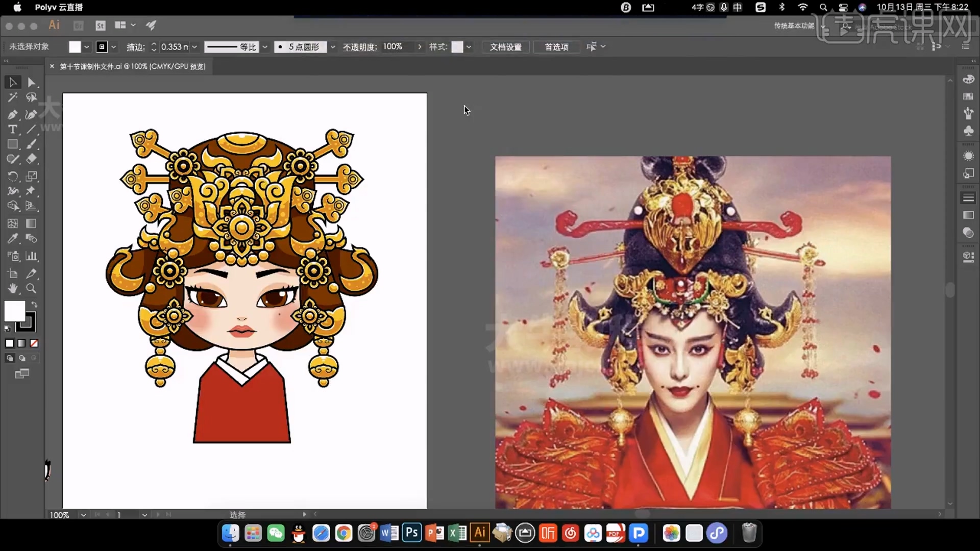Select the Slice tool
This screenshot has height=551, width=980.
click(x=32, y=273)
